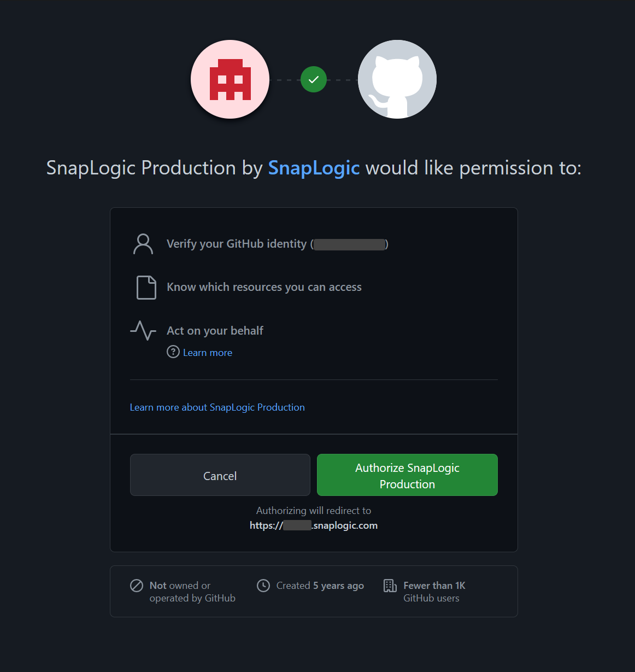The height and width of the screenshot is (672, 635).
Task: Select the Verify your GitHub identity row
Action: 237,244
